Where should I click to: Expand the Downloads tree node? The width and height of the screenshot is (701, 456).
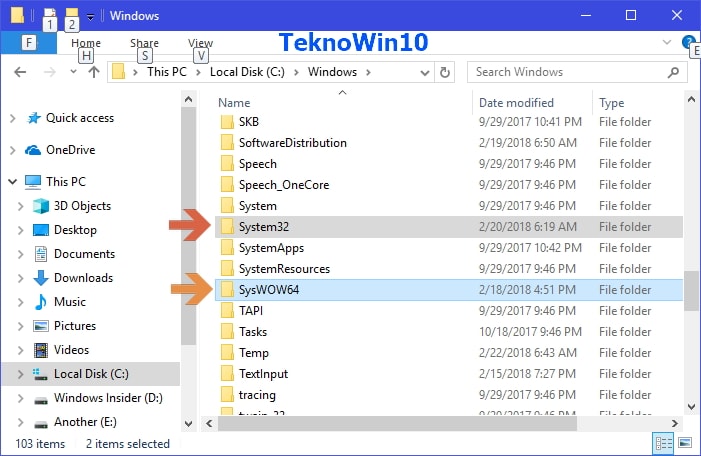click(21, 278)
